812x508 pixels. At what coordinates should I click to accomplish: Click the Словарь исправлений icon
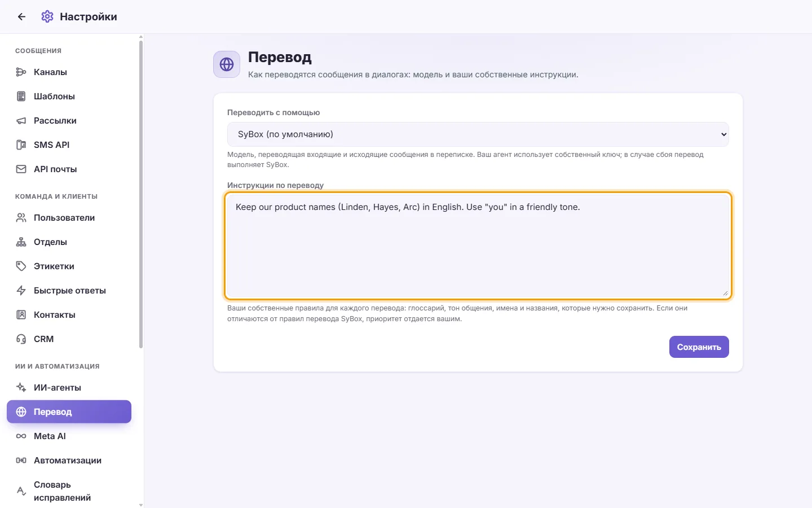tap(21, 491)
